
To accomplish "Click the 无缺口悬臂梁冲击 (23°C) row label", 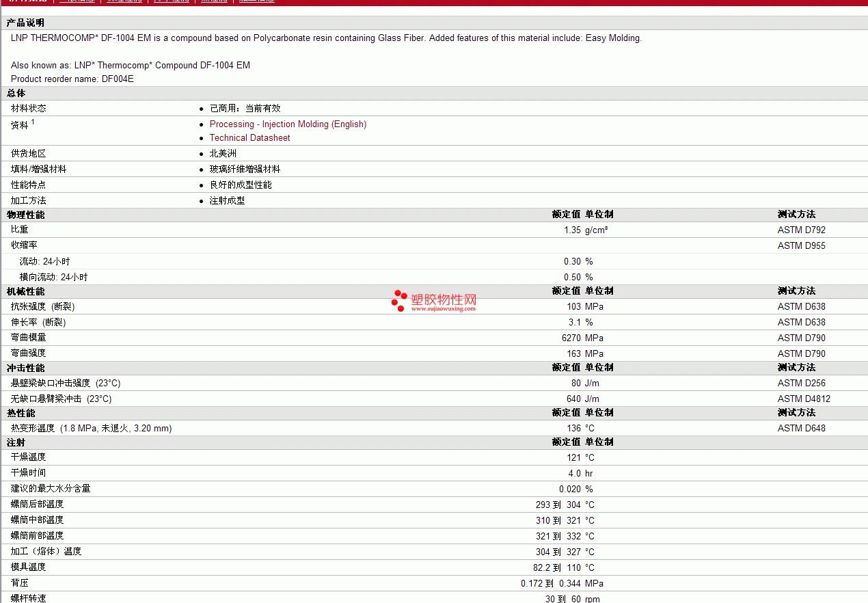I will pos(61,399).
